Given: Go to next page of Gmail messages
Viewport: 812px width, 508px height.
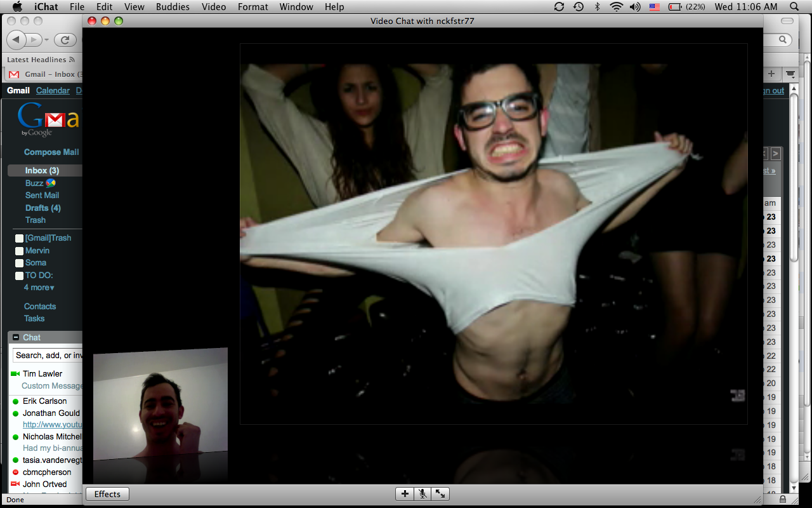Looking at the screenshot, I should point(776,154).
